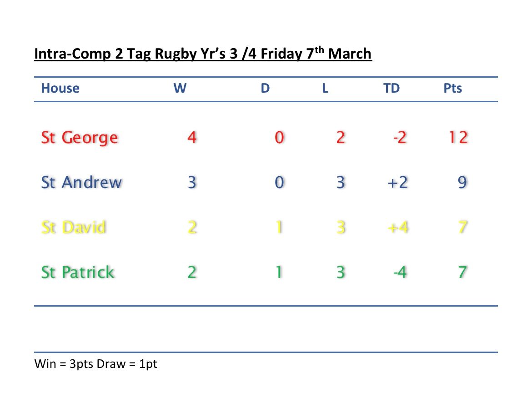The image size is (532, 417).
Task: Click the St David house name
Action: 73,227
